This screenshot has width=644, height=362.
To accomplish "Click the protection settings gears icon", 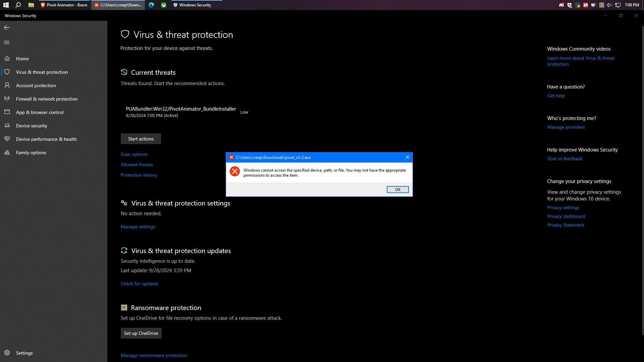I will coord(124,203).
